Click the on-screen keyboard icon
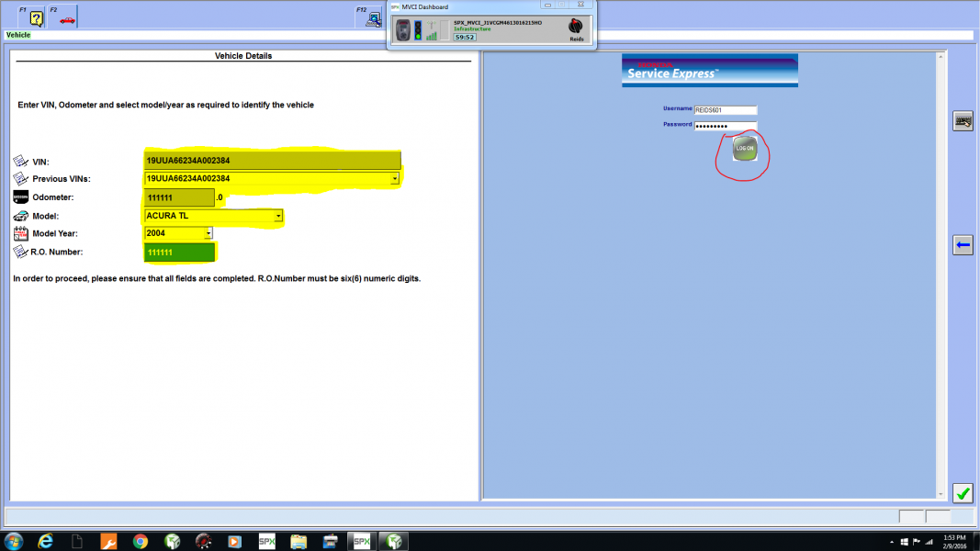This screenshot has width=980, height=551. pos(963,120)
